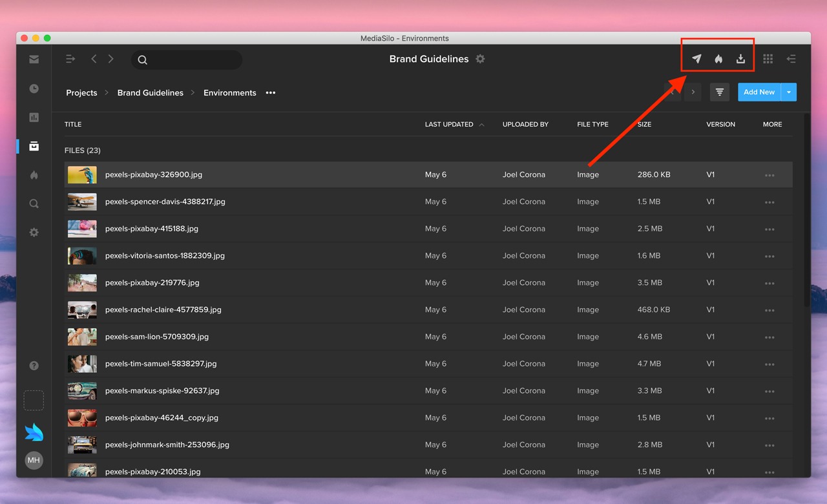Open more options for pexels-sam-lion-5709309.jpg
Screen dimensions: 827x504
click(x=769, y=337)
